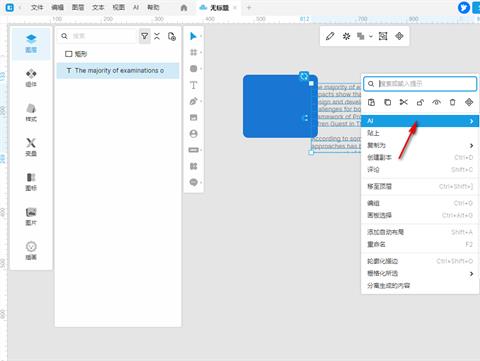Click the home icon in the top bar

click(x=184, y=8)
